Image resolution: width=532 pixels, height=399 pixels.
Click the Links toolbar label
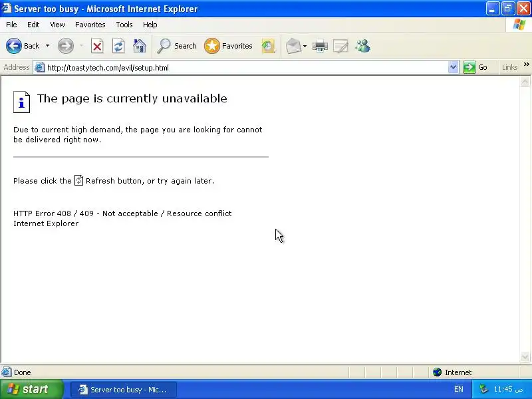click(x=509, y=67)
